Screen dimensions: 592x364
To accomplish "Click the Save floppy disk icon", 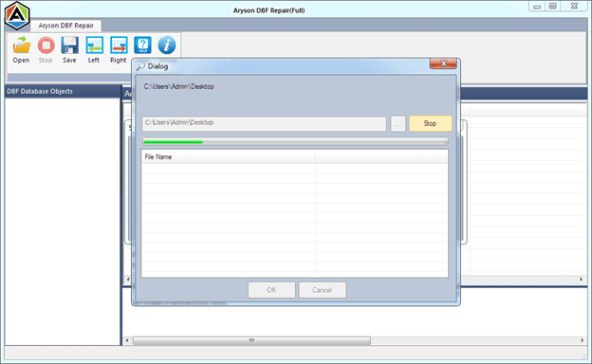I will click(70, 45).
